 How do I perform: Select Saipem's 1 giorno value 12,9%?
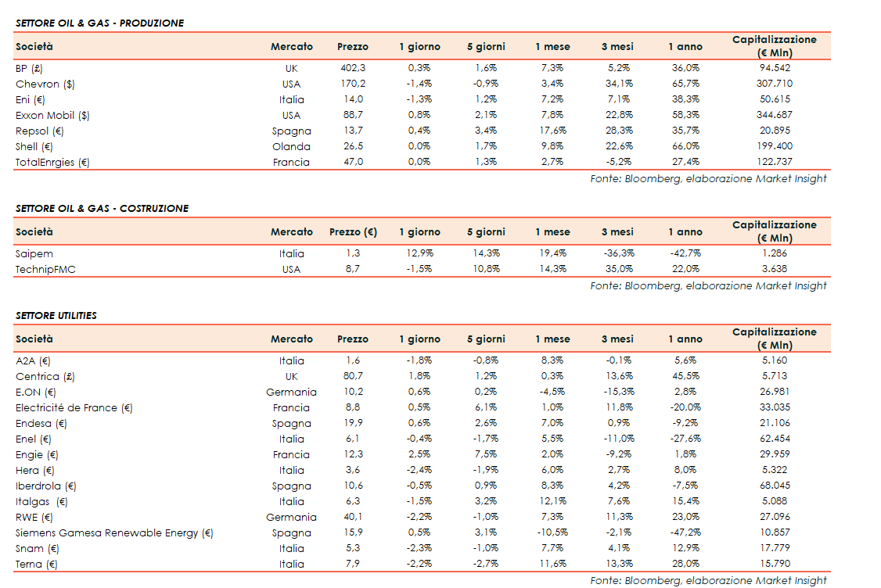tap(419, 253)
